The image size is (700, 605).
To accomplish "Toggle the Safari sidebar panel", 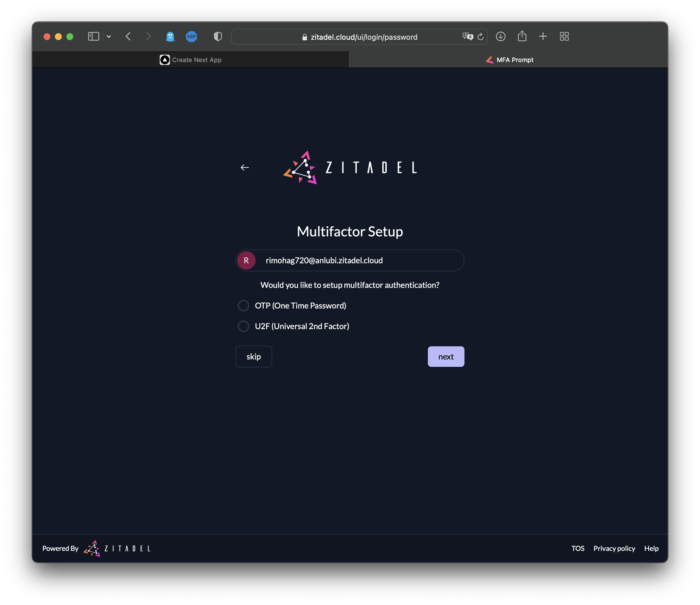I will (94, 36).
